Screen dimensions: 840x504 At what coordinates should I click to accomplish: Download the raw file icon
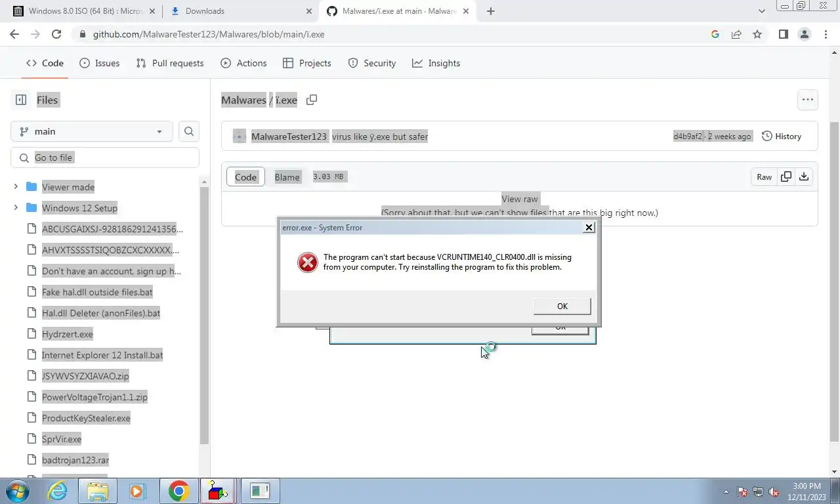click(x=803, y=177)
